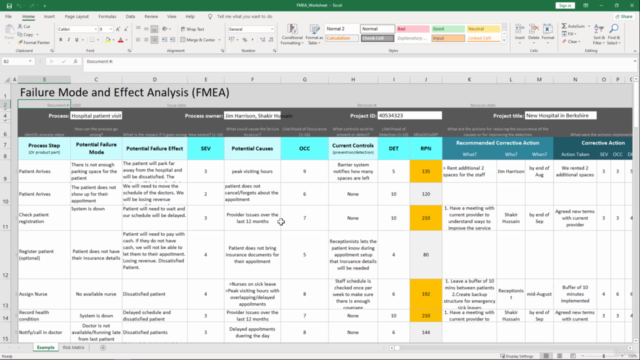
Task: Click Increase Decimal icon
Action: 262,40
